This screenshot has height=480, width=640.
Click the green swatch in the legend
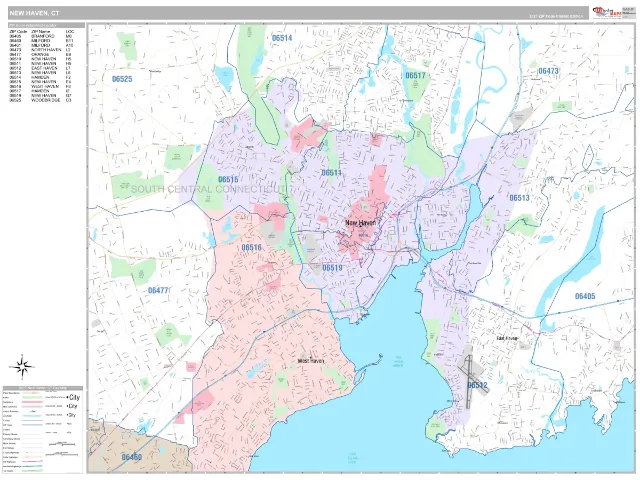coord(32,398)
